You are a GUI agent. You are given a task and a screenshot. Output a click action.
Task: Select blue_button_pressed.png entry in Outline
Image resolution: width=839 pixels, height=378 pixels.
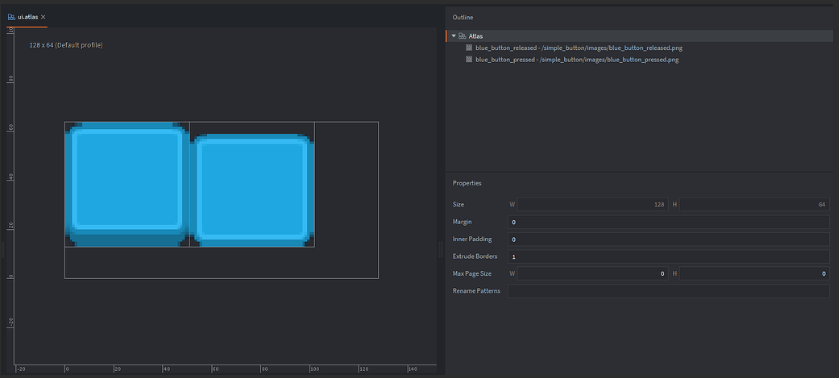pyautogui.click(x=577, y=59)
